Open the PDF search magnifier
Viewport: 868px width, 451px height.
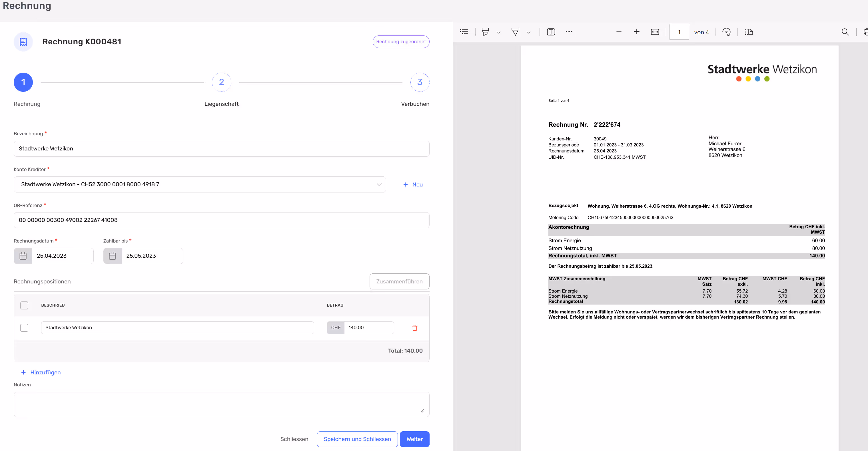point(845,32)
